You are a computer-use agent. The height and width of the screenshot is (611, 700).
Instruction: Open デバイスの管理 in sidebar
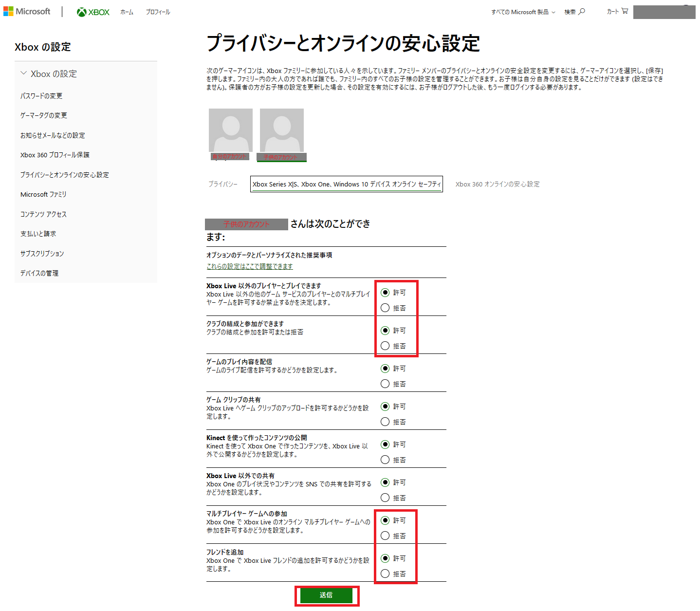39,273
